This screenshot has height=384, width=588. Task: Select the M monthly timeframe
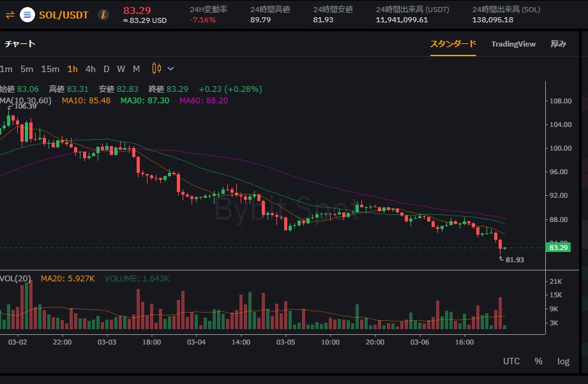[137, 69]
